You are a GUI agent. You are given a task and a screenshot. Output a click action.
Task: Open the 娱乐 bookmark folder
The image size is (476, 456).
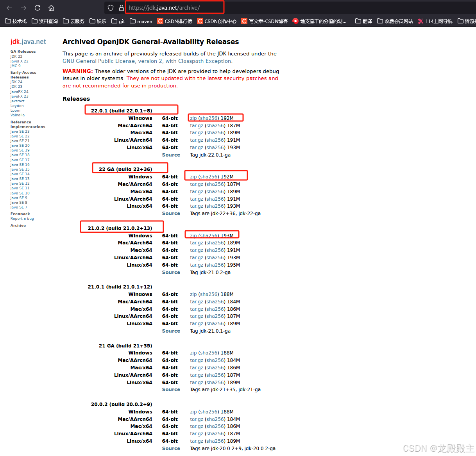[98, 21]
